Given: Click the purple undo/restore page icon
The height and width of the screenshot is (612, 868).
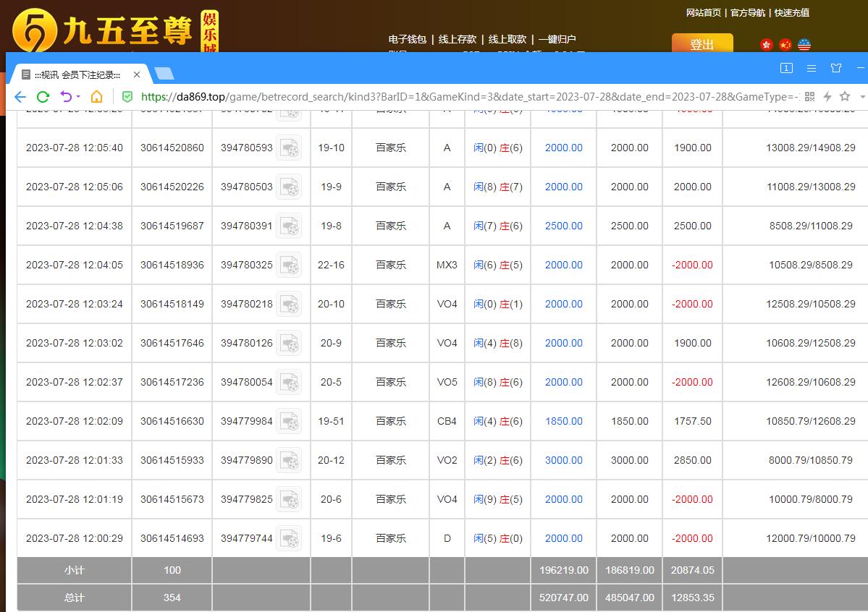Looking at the screenshot, I should point(67,97).
